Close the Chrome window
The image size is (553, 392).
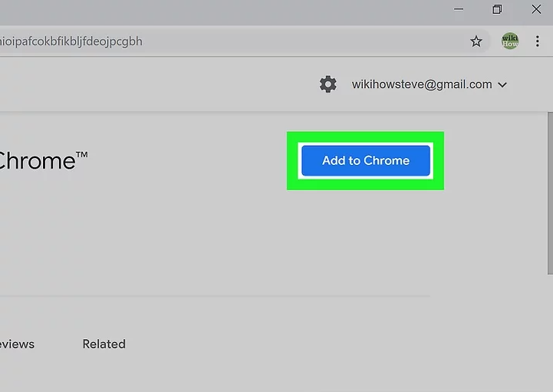[538, 9]
